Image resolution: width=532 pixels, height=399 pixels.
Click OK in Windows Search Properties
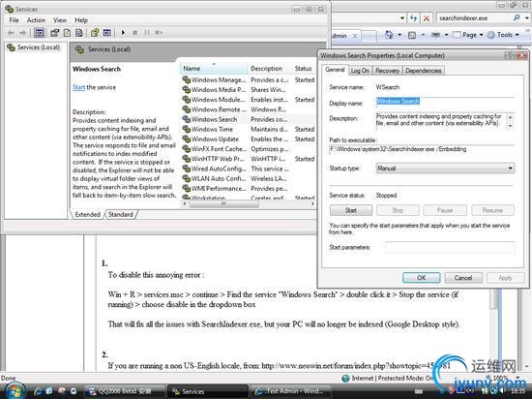click(421, 278)
